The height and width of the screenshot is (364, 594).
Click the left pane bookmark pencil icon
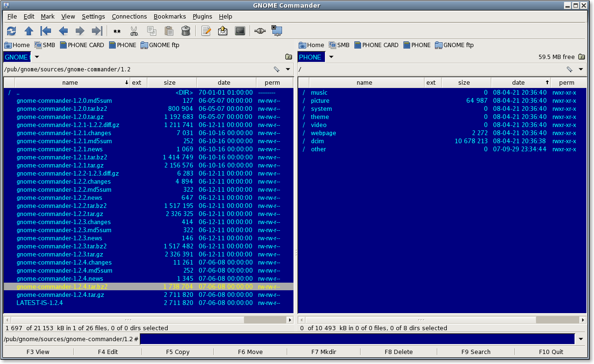tap(277, 69)
